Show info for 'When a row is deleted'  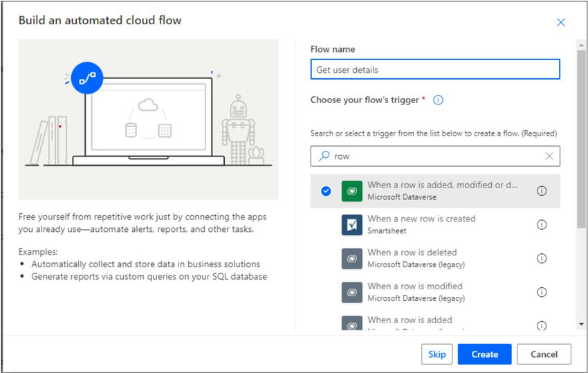(x=542, y=259)
